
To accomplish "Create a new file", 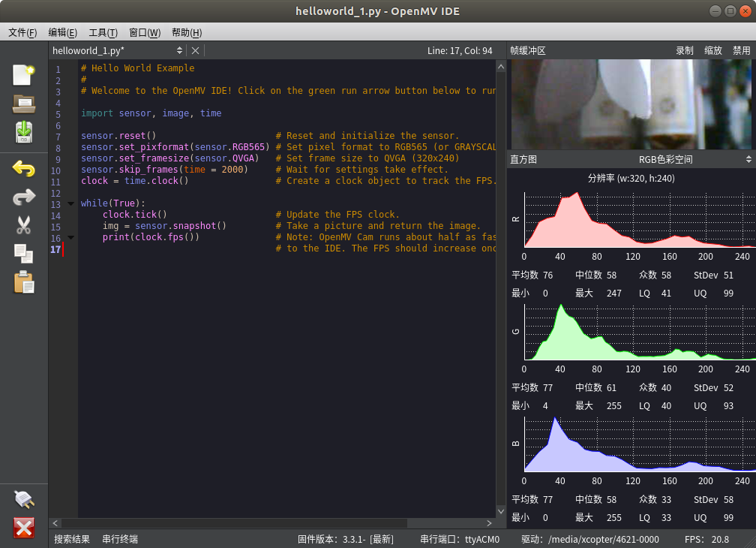I will tap(23, 74).
